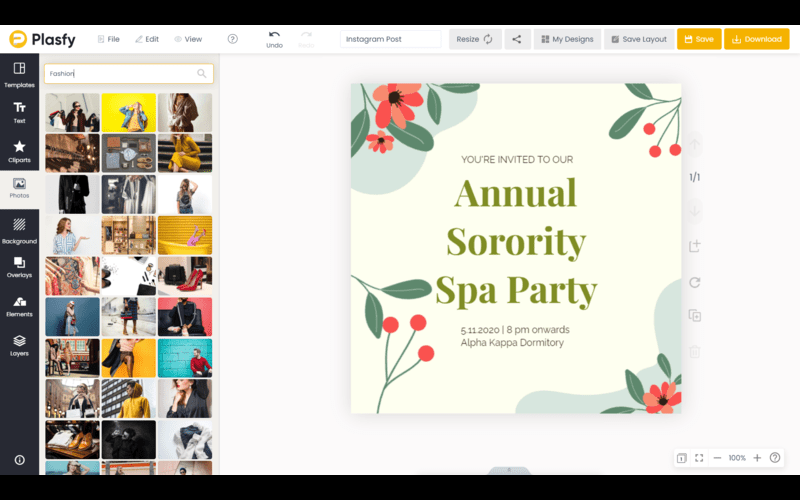Select the Text tool in sidebar
This screenshot has height=500, width=800.
click(x=19, y=112)
